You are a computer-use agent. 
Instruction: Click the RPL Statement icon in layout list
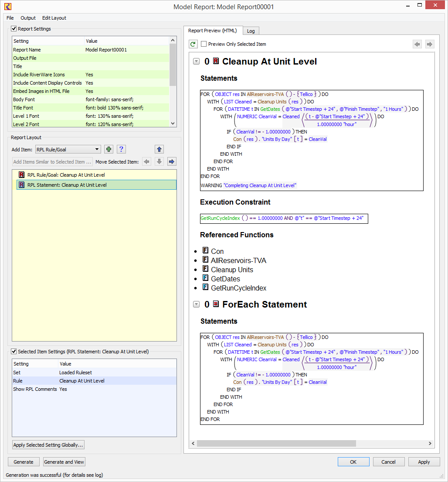coord(21,185)
